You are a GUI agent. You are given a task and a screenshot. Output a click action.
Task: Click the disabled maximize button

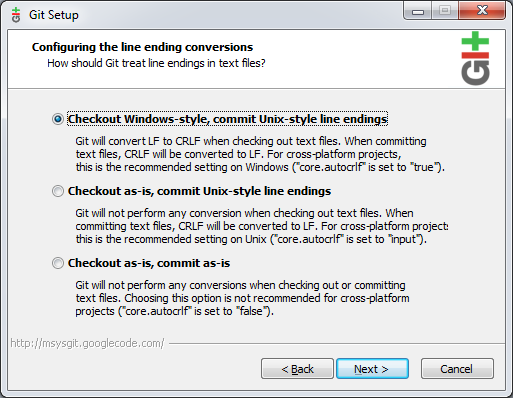pos(445,11)
